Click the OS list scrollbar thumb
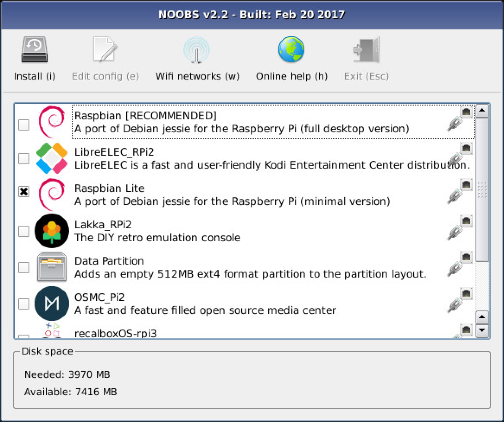Screen dimensions: 504x422 point(482,190)
